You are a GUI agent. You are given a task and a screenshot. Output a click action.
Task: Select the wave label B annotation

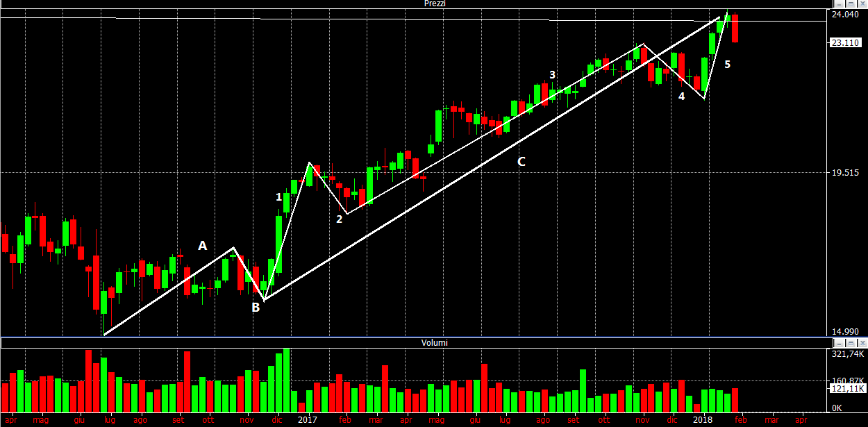pos(256,308)
